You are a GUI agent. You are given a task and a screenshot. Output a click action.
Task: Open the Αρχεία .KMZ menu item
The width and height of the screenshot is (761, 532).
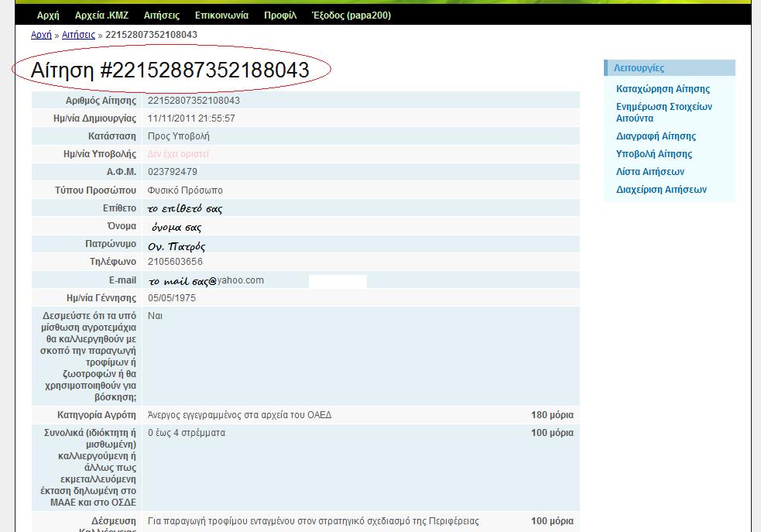tap(101, 15)
